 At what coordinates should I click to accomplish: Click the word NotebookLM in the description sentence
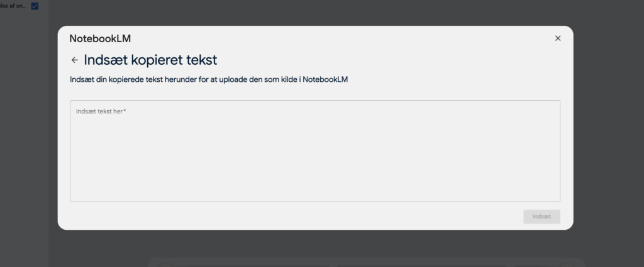325,79
